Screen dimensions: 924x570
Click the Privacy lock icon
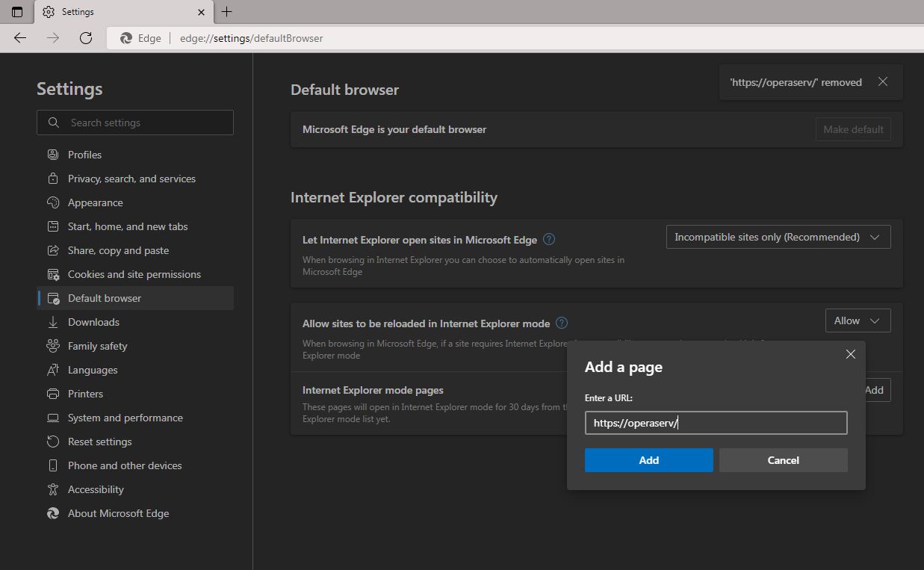click(53, 179)
